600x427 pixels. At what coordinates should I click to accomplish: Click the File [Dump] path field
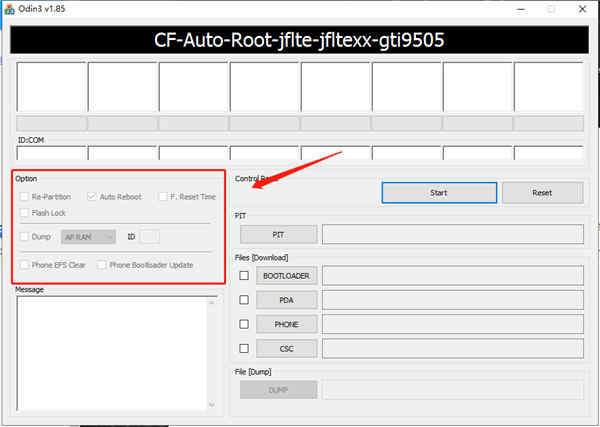tap(453, 390)
